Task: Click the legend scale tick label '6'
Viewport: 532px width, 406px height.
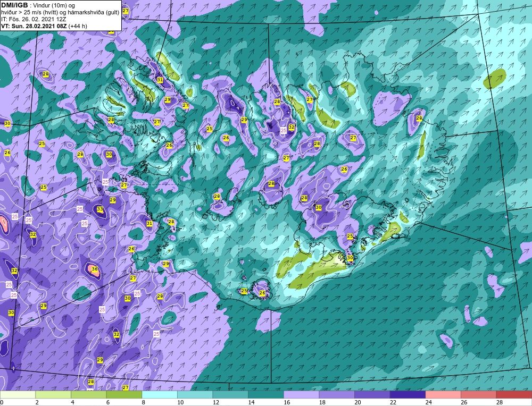Action: tap(108, 402)
